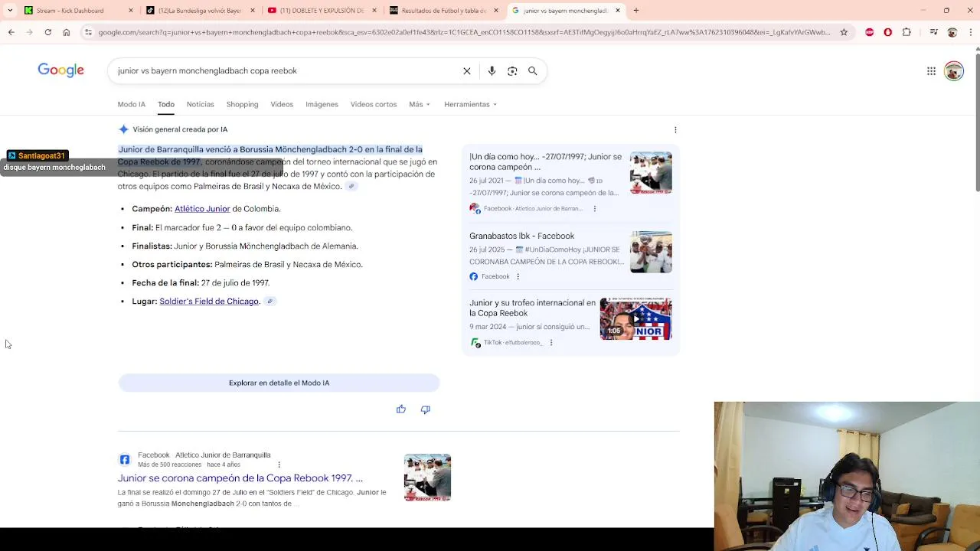Open the Google apps grid
The width and height of the screenshot is (980, 551).
(931, 71)
